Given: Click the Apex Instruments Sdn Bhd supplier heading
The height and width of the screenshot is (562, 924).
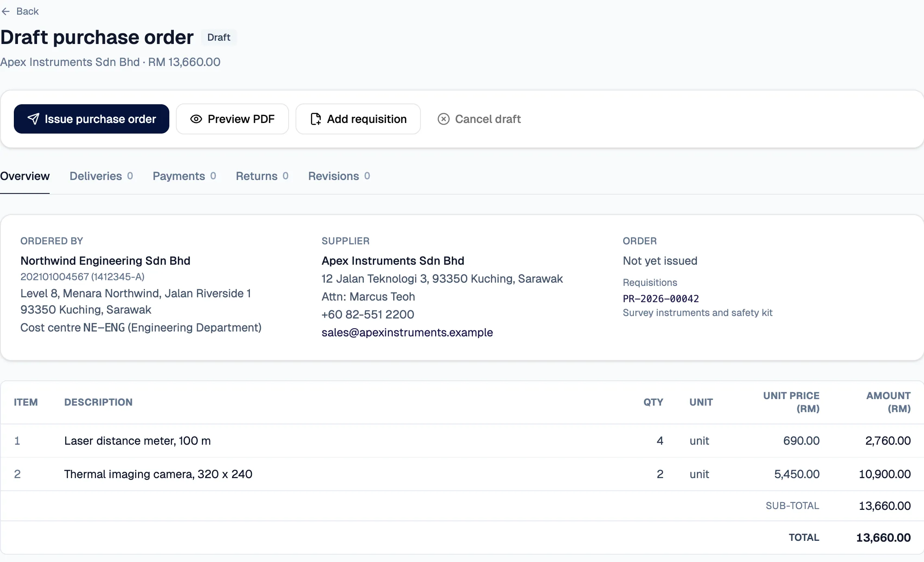Looking at the screenshot, I should pyautogui.click(x=393, y=261).
